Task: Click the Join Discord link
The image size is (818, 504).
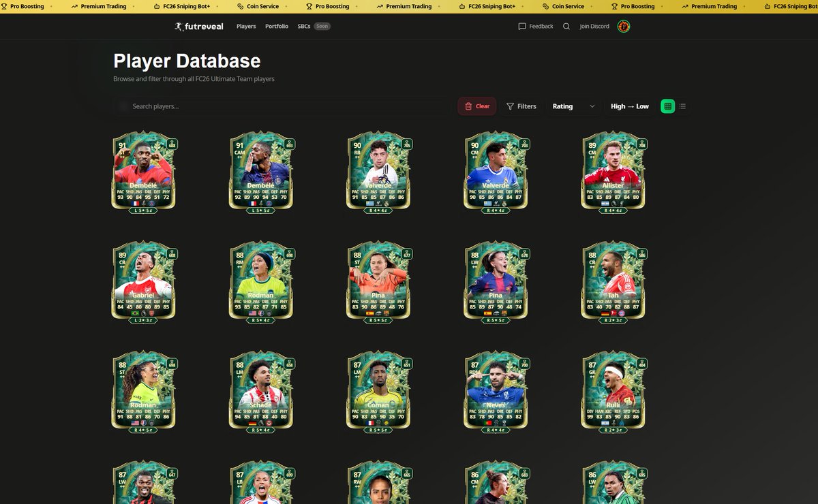Action: [x=594, y=27]
